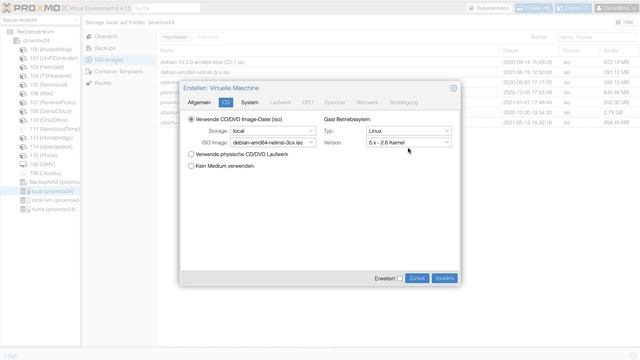Click the VM 110 (OnlyOffice) icon
640x360 pixels.
(23, 120)
